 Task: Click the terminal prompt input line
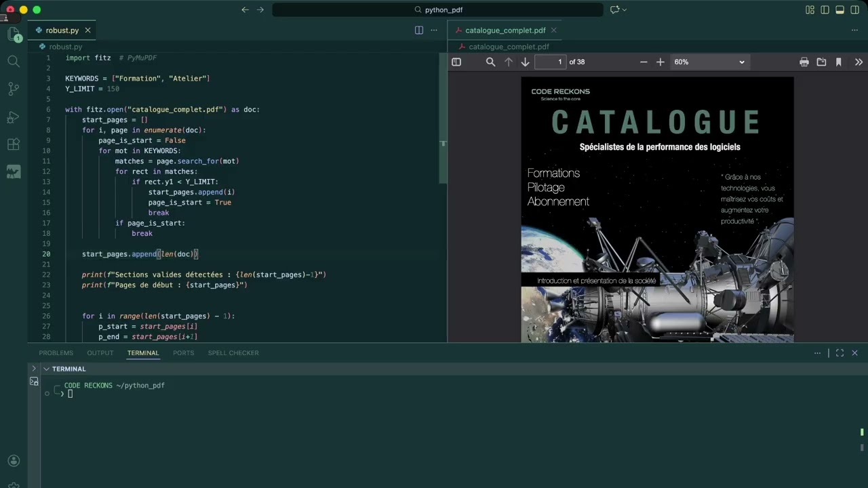point(70,393)
